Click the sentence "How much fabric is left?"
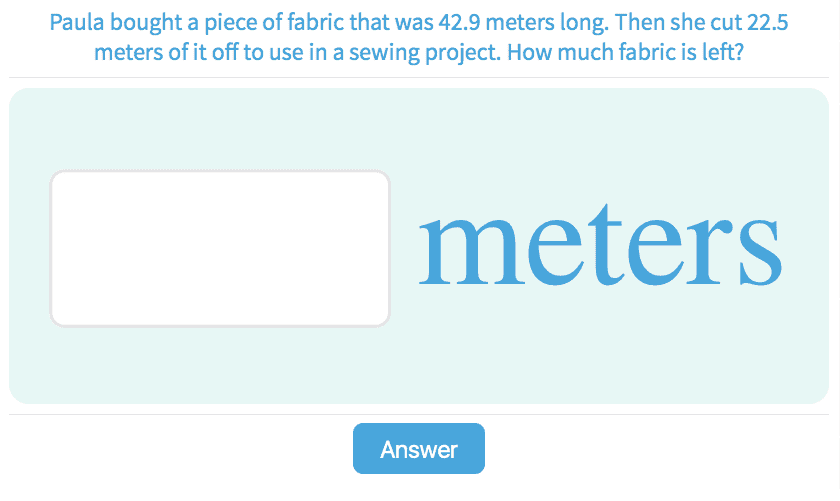This screenshot has height=501, width=840. tap(625, 51)
